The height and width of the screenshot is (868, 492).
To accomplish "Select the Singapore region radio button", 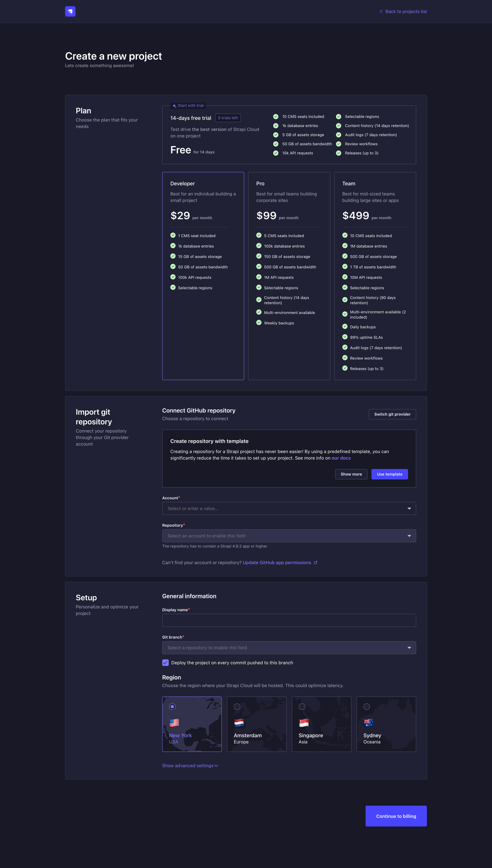I will click(x=302, y=707).
